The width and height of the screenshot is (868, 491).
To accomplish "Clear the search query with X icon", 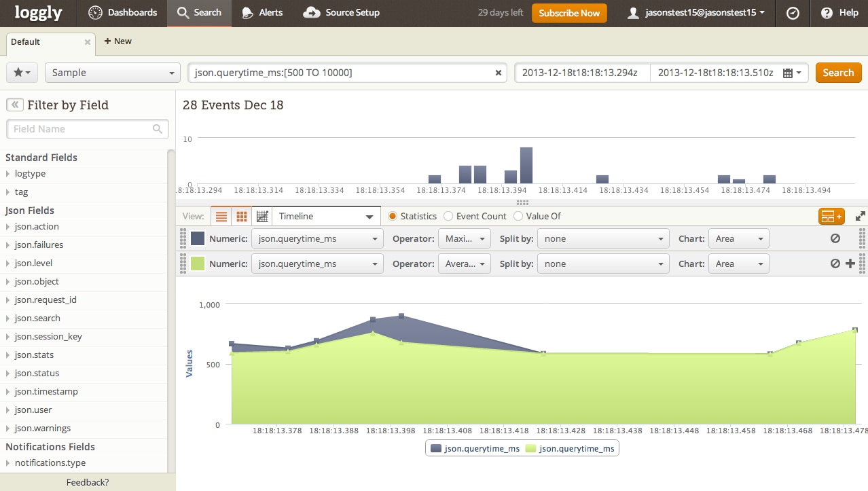I will (x=498, y=73).
